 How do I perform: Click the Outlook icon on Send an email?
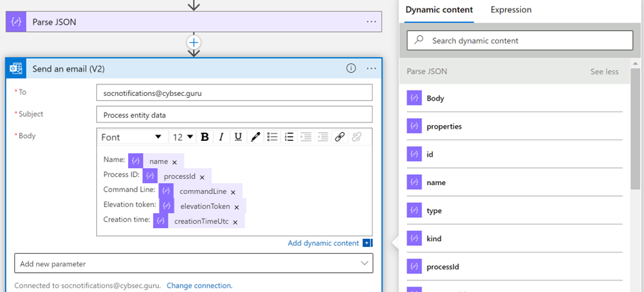tap(16, 69)
